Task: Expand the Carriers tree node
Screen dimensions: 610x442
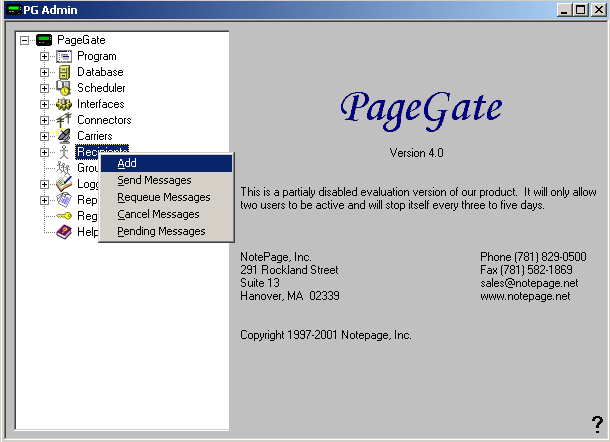Action: [44, 136]
